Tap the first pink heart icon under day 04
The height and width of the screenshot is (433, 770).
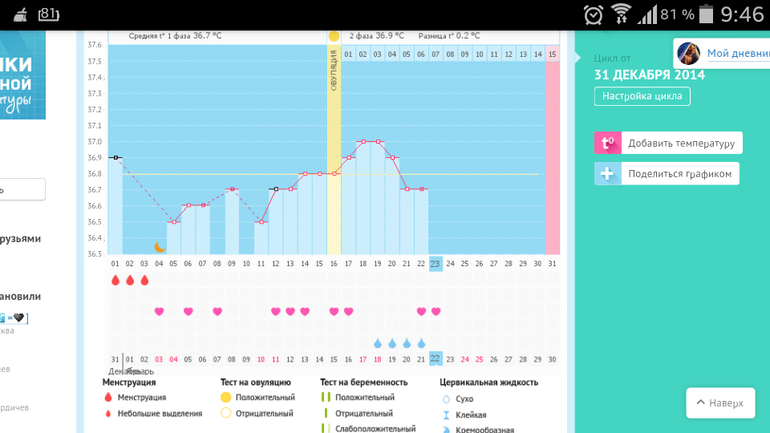click(x=159, y=312)
